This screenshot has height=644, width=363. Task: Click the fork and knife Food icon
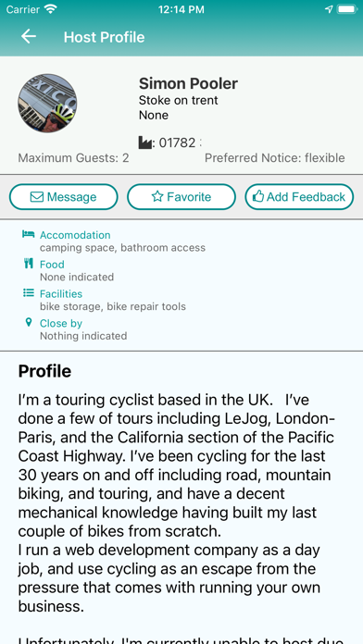(29, 264)
